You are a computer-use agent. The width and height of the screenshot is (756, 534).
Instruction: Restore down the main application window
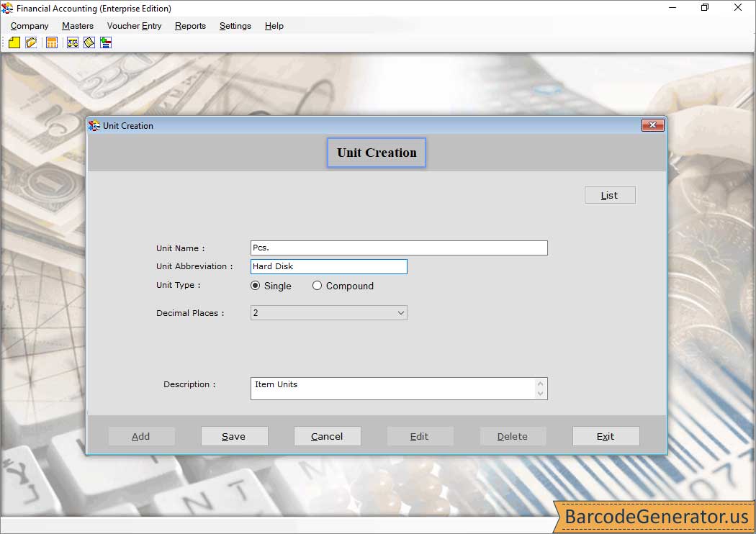point(704,8)
